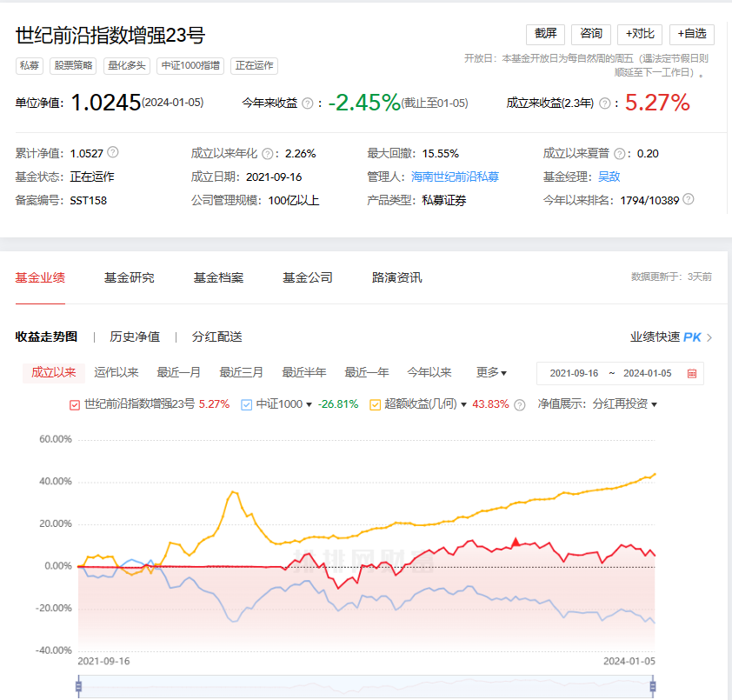
Task: Select 最近一年 period filter
Action: [367, 373]
